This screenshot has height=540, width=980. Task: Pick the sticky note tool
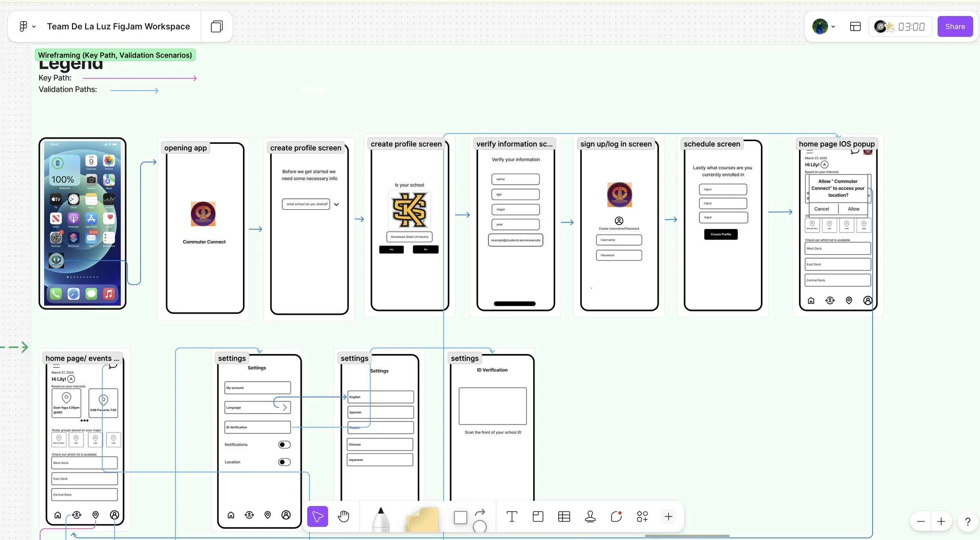[x=423, y=519]
